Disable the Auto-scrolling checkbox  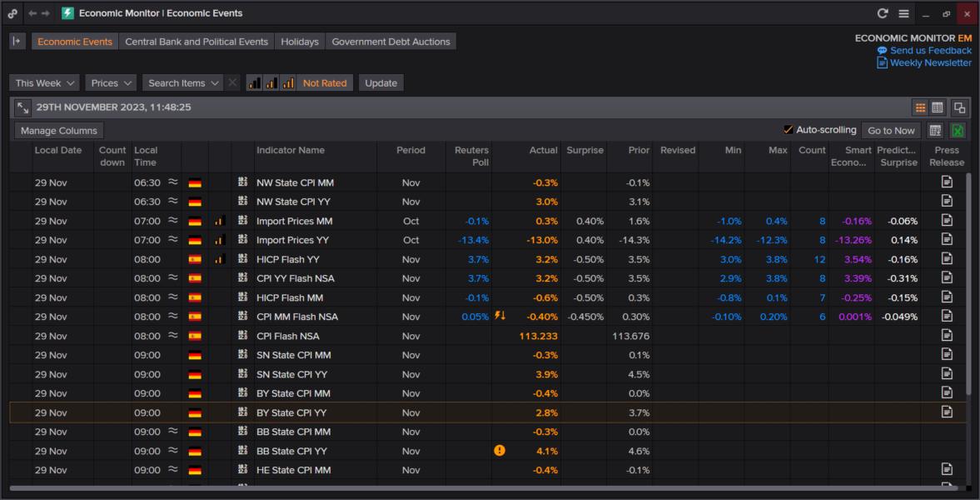point(788,130)
